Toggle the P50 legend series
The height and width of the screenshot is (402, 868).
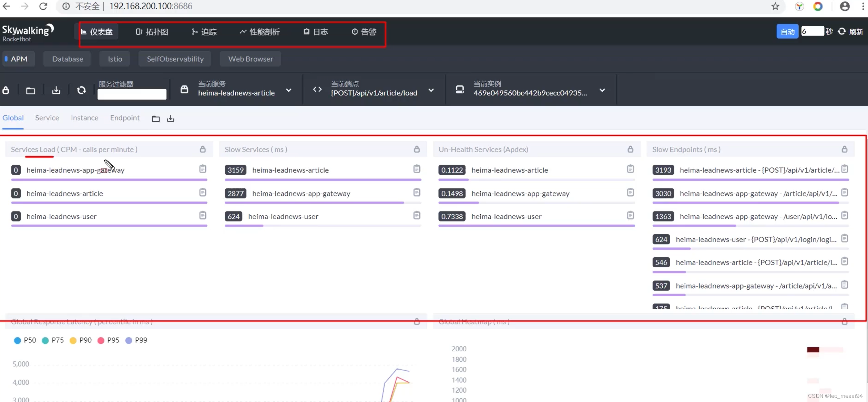(x=25, y=340)
